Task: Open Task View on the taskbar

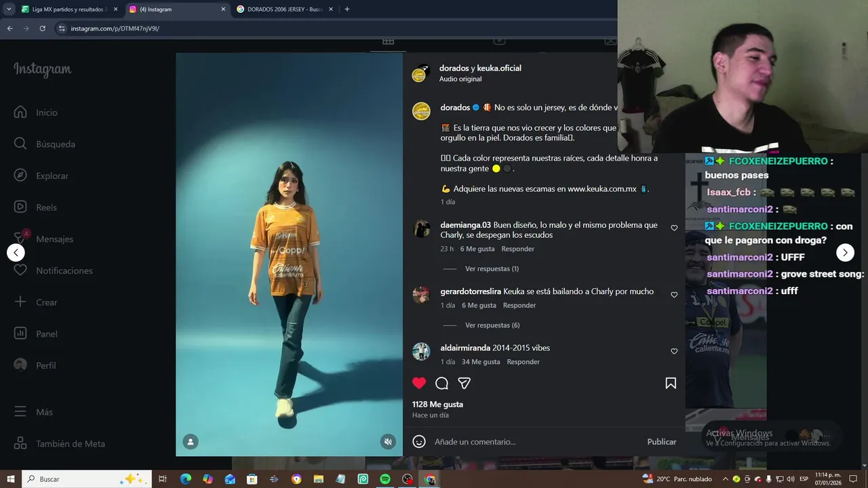Action: [x=163, y=479]
